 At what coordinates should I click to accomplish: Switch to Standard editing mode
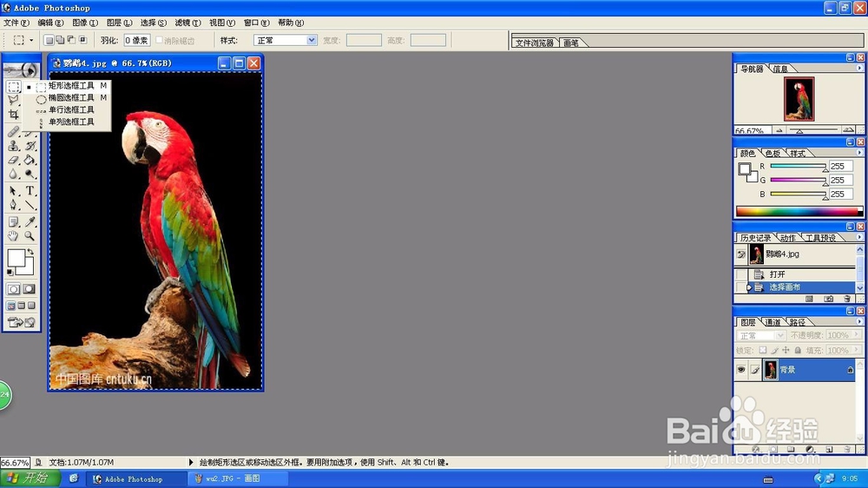[13, 289]
